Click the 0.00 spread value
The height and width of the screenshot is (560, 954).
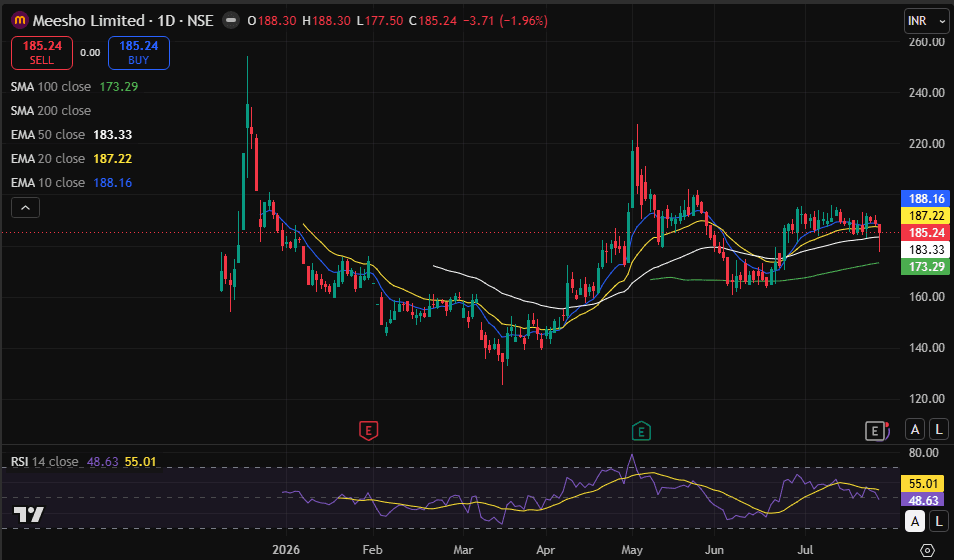(90, 53)
